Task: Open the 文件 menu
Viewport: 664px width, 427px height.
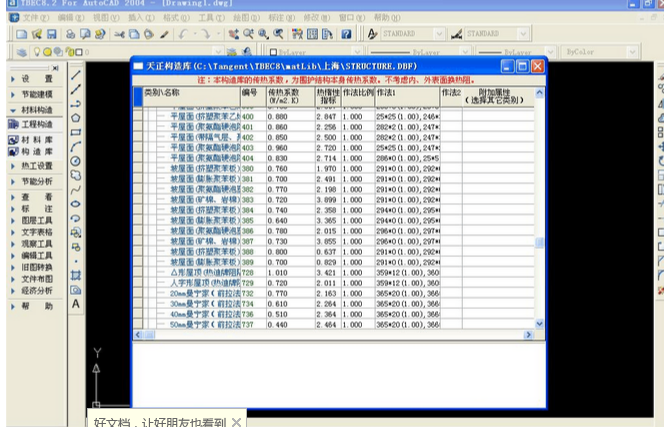Action: point(36,18)
